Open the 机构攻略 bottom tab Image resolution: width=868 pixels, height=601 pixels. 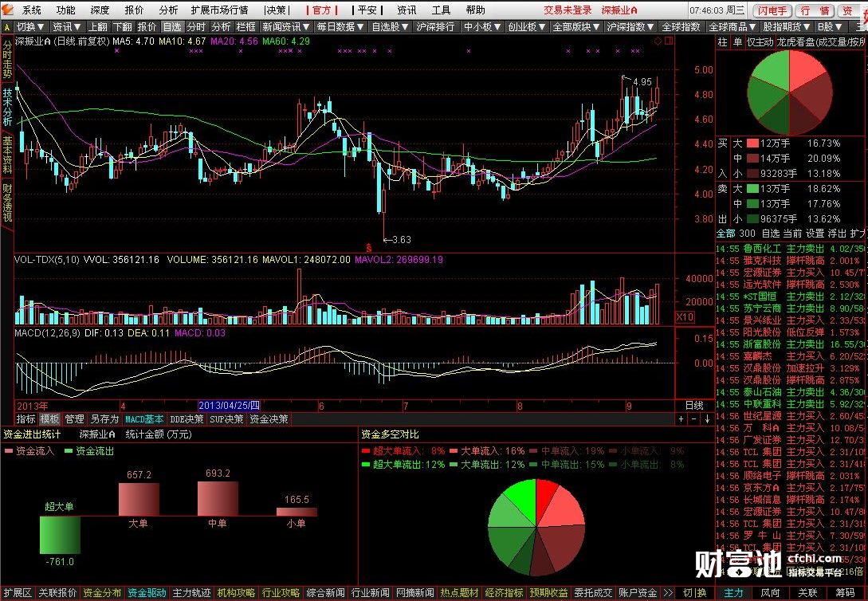(237, 593)
